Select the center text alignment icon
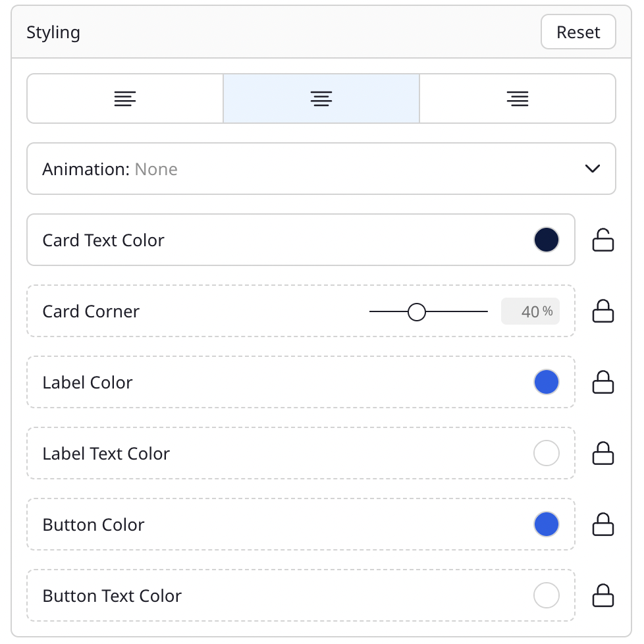The width and height of the screenshot is (644, 644). point(321,98)
